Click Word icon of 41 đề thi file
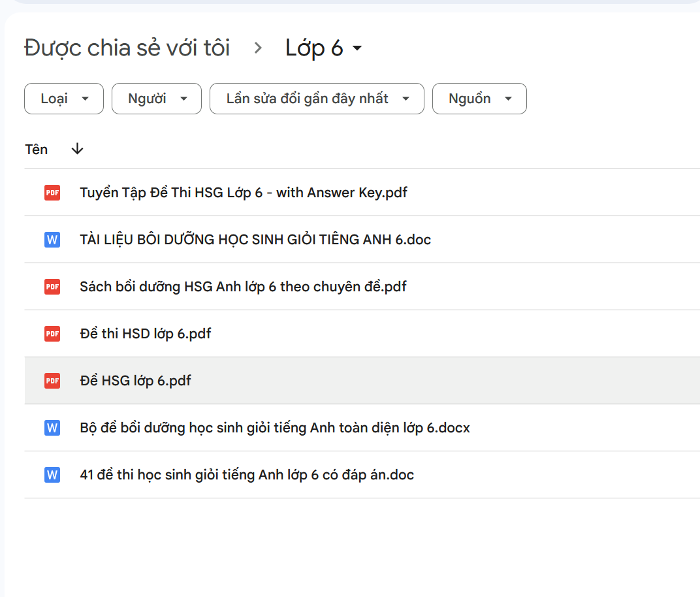The height and width of the screenshot is (597, 700). point(52,475)
